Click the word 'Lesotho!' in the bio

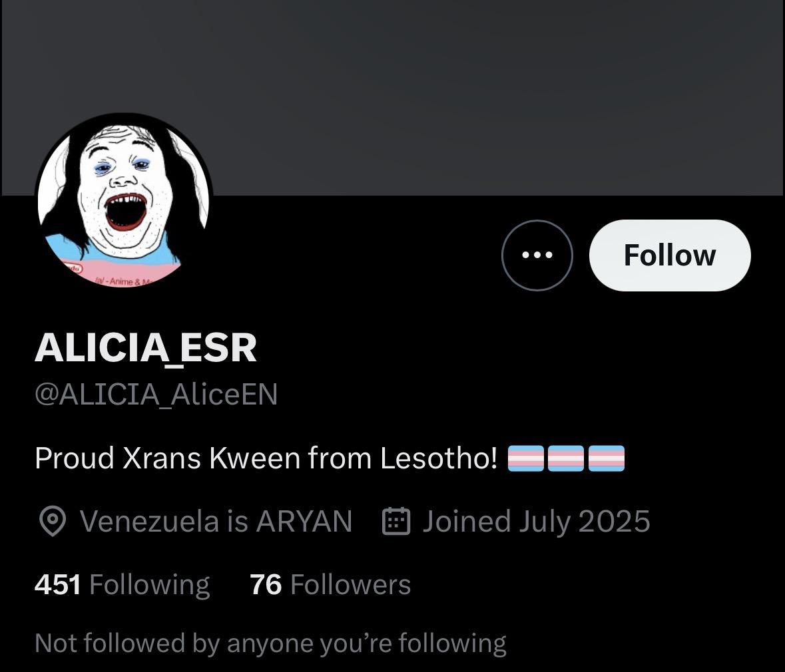tap(439, 458)
